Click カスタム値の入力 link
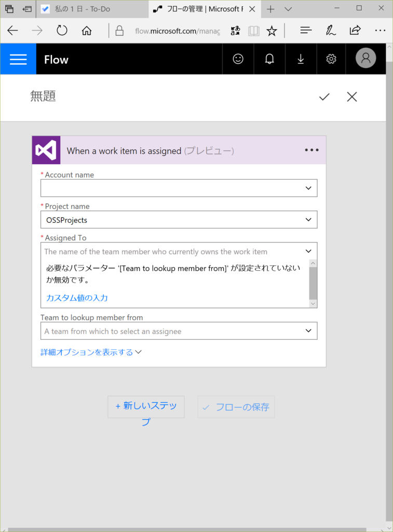The width and height of the screenshot is (393, 532). coord(77,298)
